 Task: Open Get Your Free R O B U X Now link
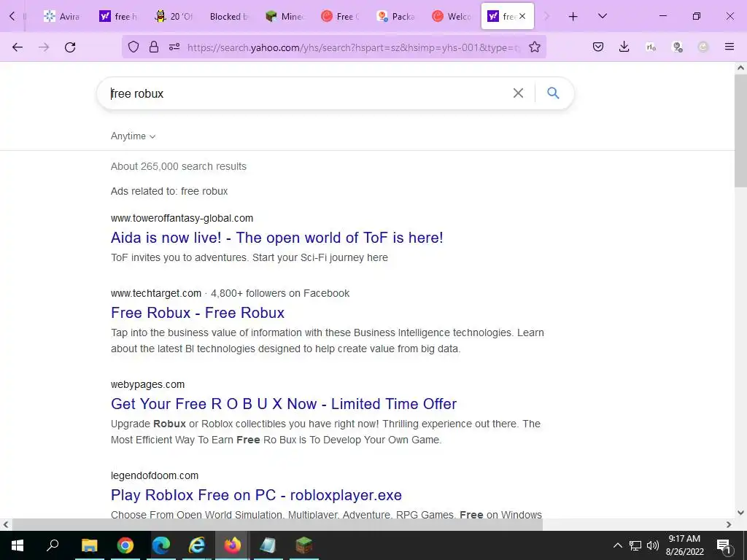[x=284, y=404]
